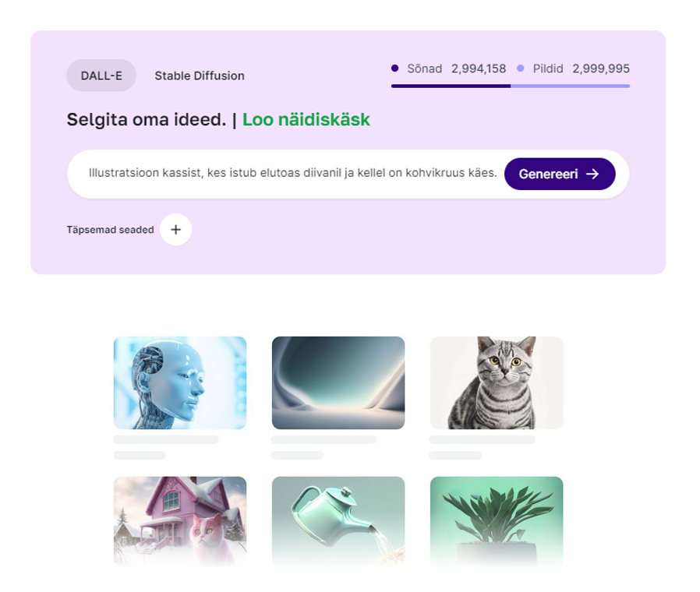Click the dark purple Sõnad legend dot
This screenshot has width=700, height=592.
point(394,69)
